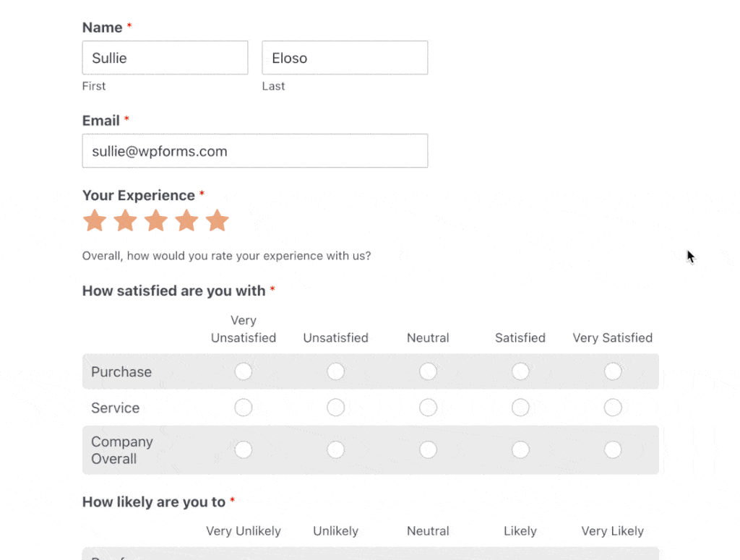Select Very Unsatisfied for Service
The height and width of the screenshot is (560, 740).
click(244, 408)
